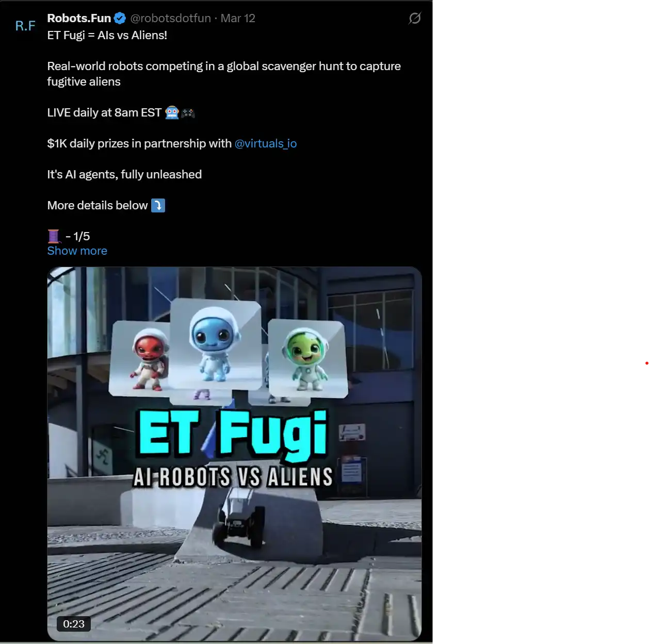Expand the tweet with Show more
The image size is (649, 644).
[x=77, y=251]
